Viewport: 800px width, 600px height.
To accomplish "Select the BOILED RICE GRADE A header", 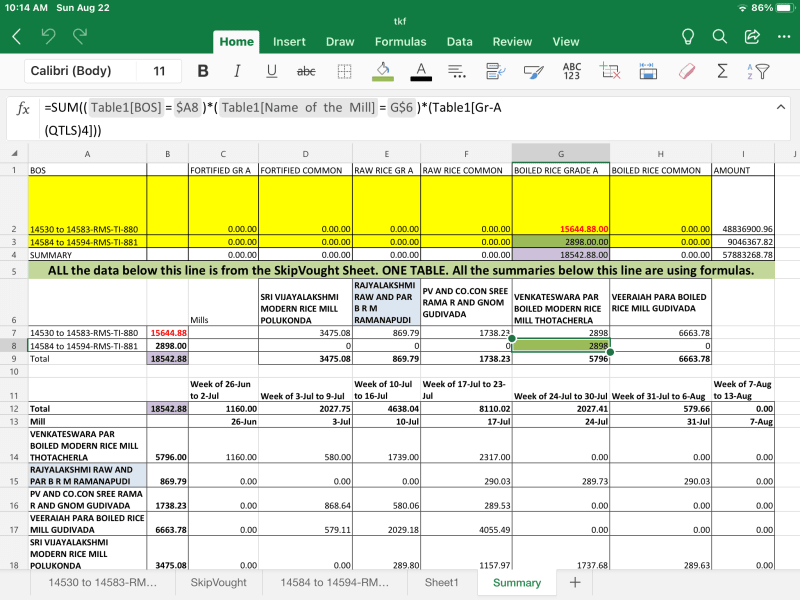I will coord(561,170).
